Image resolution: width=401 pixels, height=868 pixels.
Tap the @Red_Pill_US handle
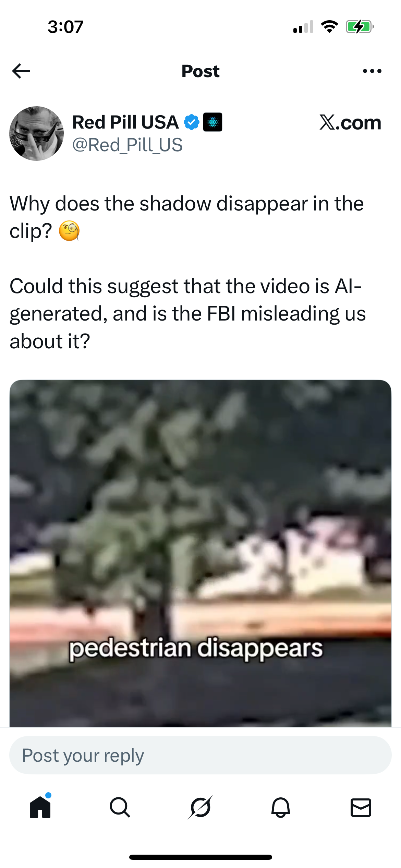pos(127,145)
